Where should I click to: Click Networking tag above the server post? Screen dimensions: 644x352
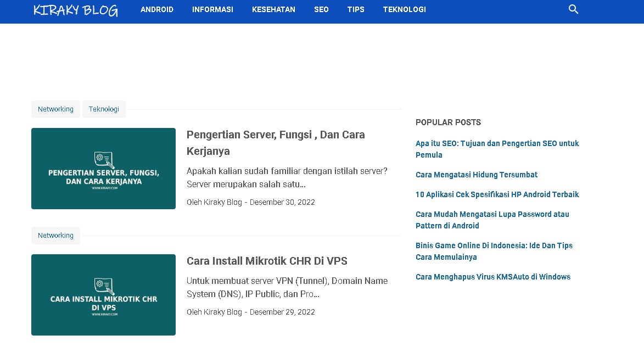tap(55, 109)
